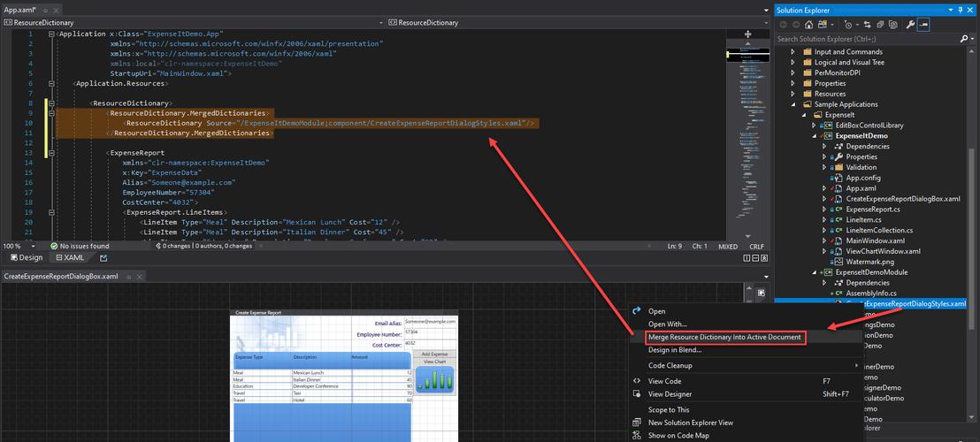Pin the Solution Explorer panel

(959, 10)
